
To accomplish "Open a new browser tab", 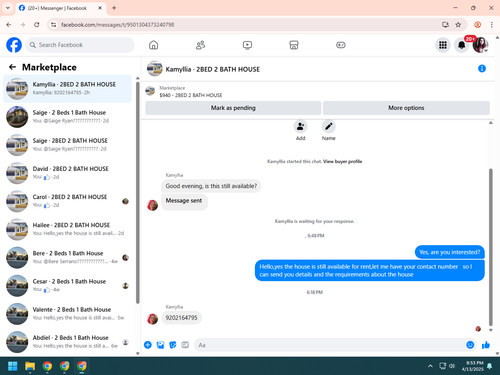I will pos(114,8).
